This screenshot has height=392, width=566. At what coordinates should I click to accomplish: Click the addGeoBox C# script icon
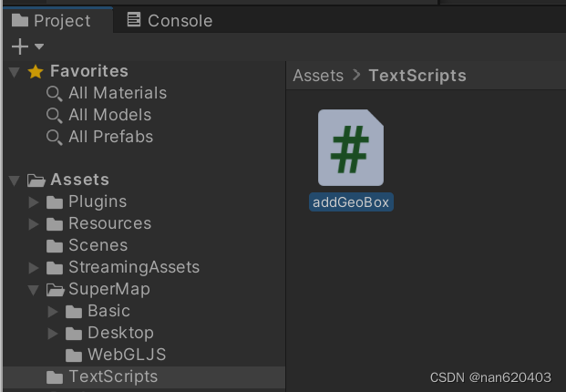coord(351,148)
